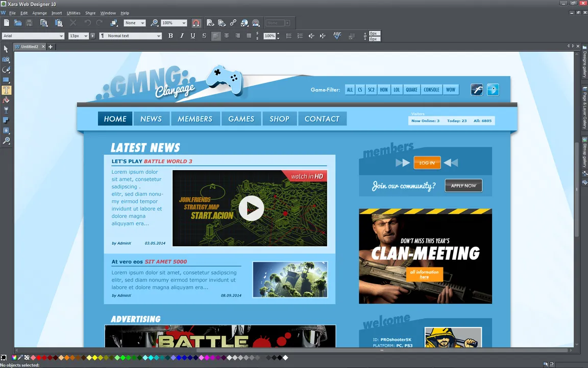Click the orange LOG IN button
This screenshot has height=368, width=588.
[427, 163]
